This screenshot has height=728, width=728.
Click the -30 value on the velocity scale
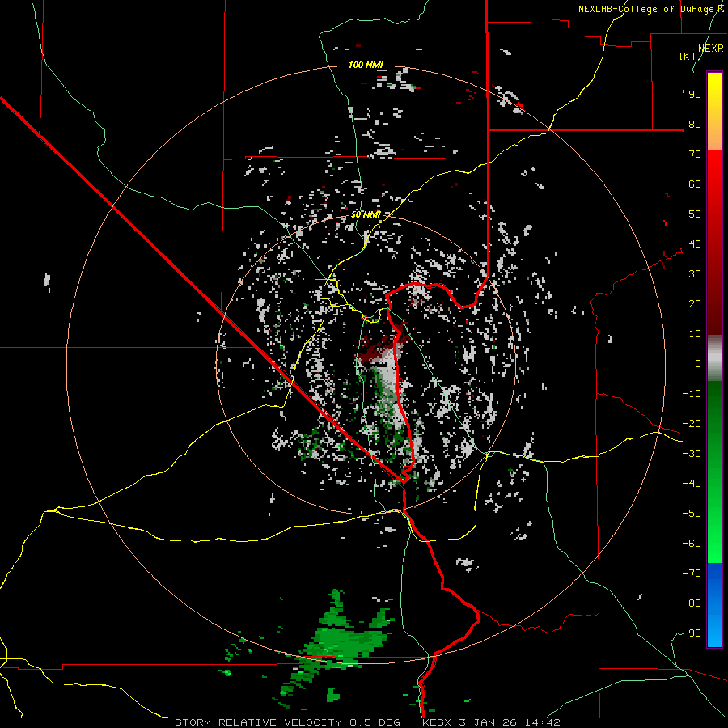click(x=692, y=454)
